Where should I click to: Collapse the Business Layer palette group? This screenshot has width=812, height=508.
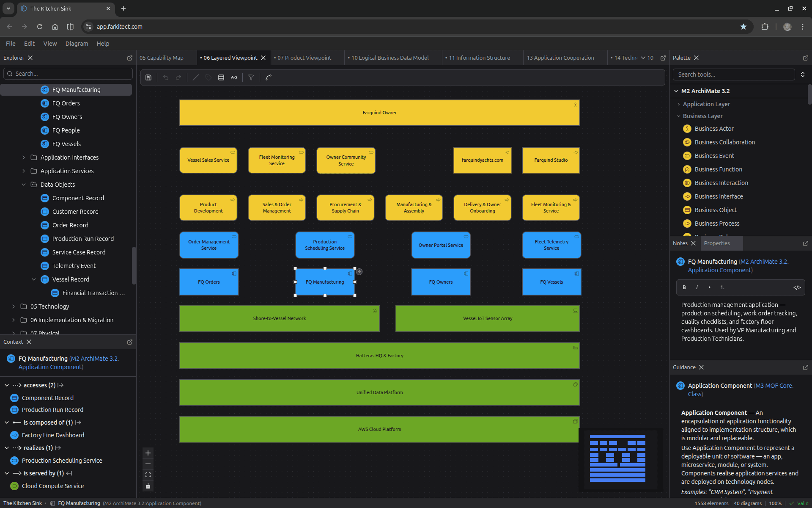679,116
